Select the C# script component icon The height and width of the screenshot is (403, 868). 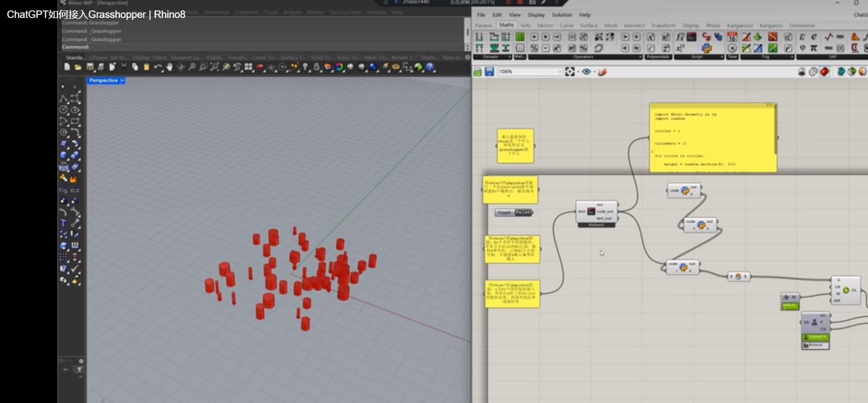click(706, 37)
